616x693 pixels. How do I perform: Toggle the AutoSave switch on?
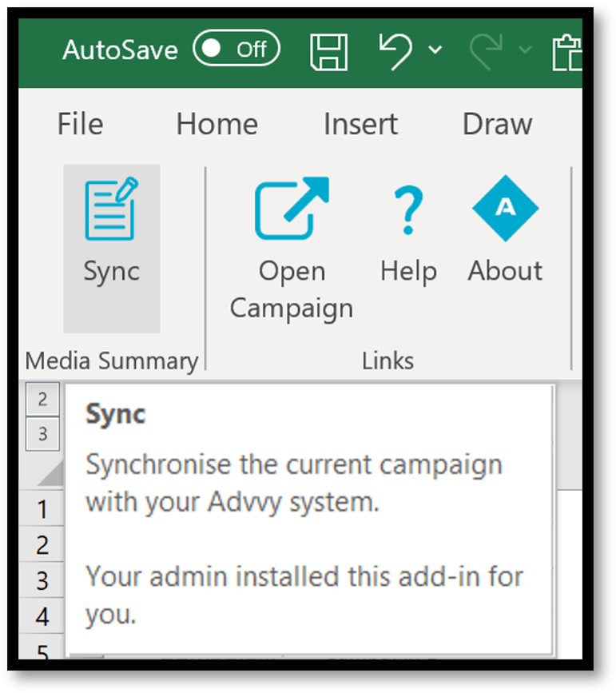(x=236, y=48)
